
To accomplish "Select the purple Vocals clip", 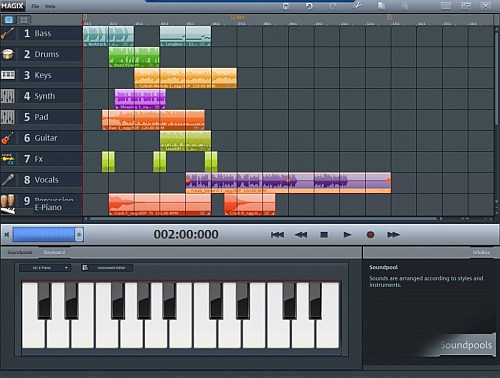I will [288, 183].
